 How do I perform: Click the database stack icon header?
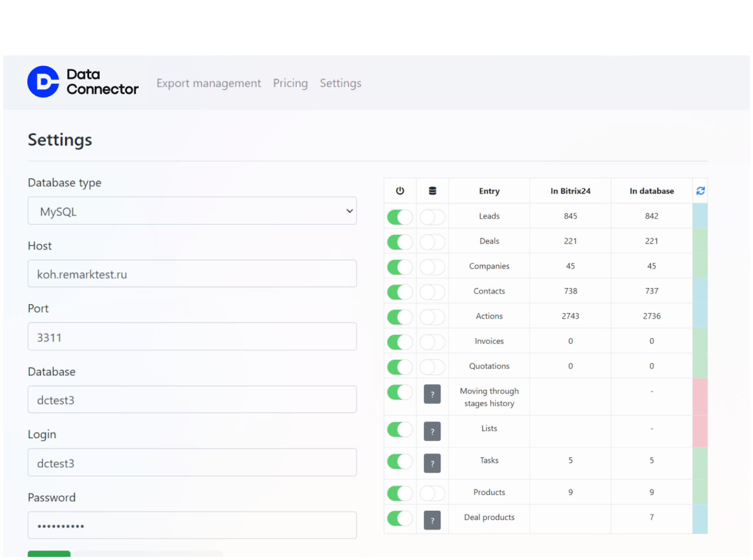[432, 191]
